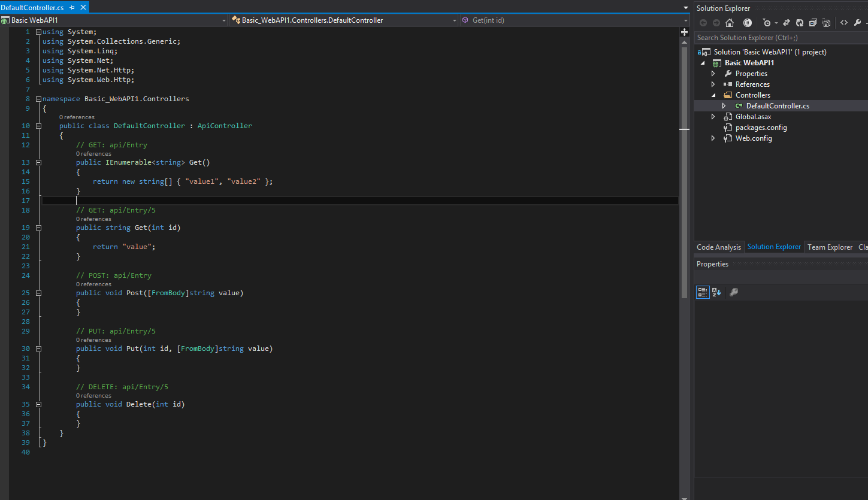Image resolution: width=868 pixels, height=500 pixels.
Task: Collapse All items in Solution Explorer
Action: tap(813, 23)
